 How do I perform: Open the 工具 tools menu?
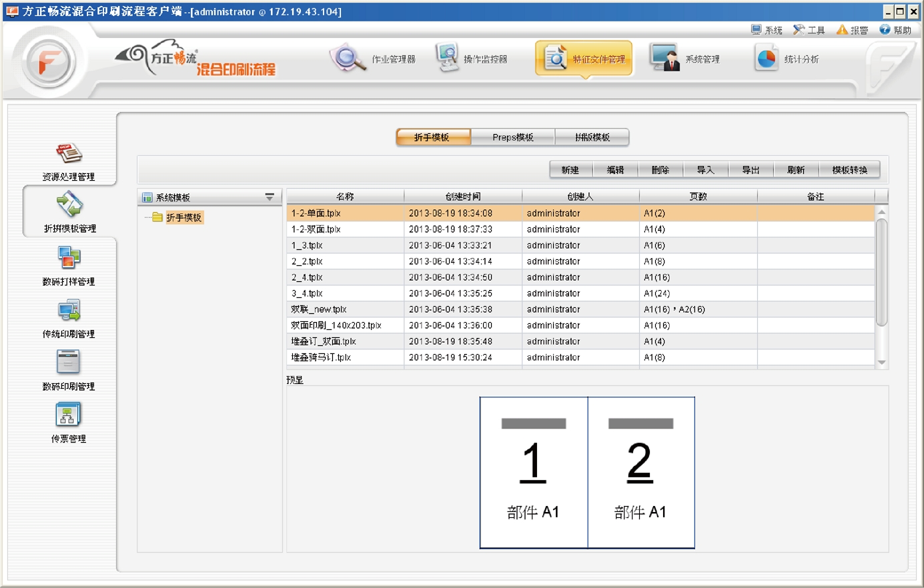point(809,30)
